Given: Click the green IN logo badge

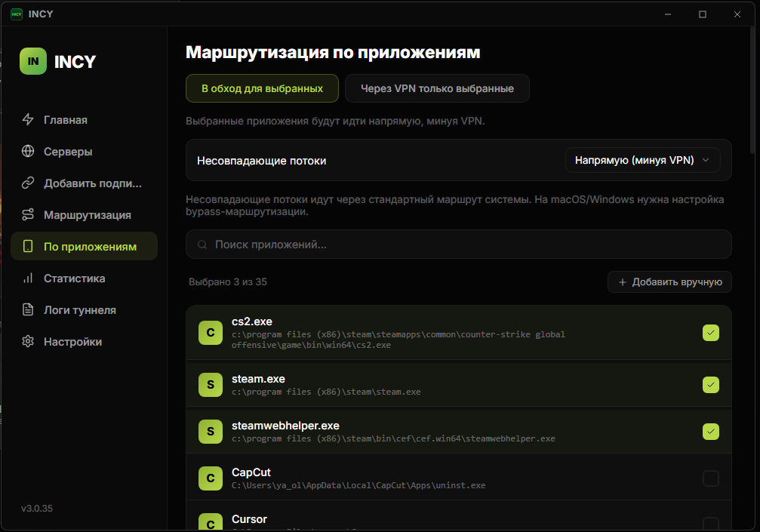Looking at the screenshot, I should [33, 61].
